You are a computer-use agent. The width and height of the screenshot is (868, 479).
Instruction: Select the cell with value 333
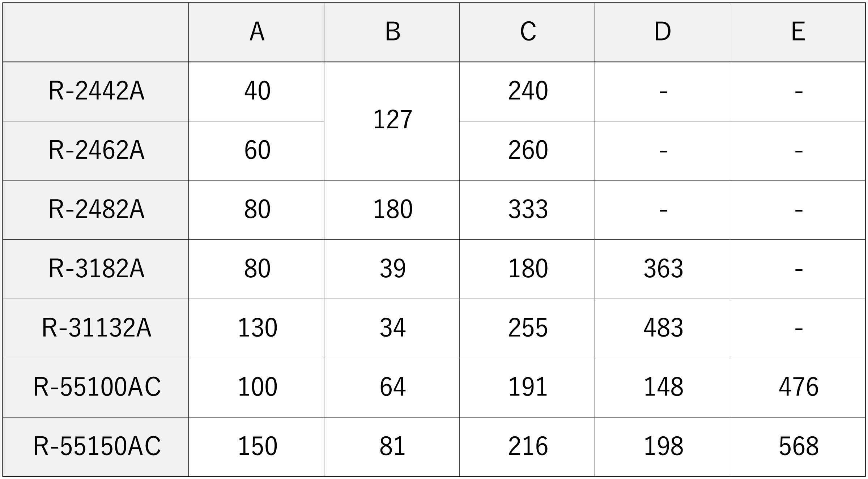click(527, 210)
